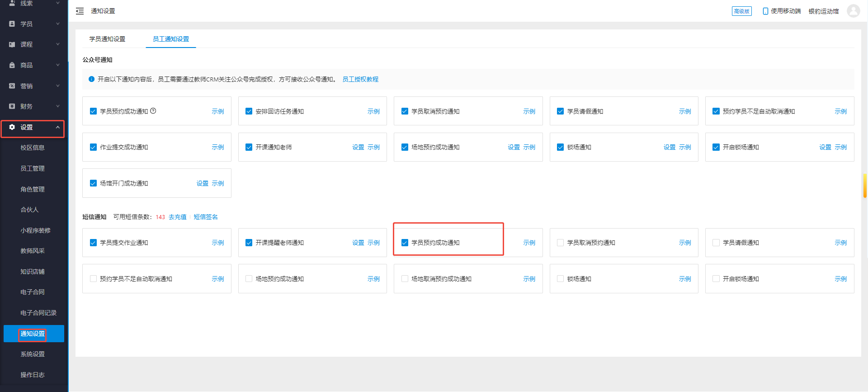Click 示例 link for 学员请假通知 公众号 card
The height and width of the screenshot is (392, 868).
coord(685,111)
